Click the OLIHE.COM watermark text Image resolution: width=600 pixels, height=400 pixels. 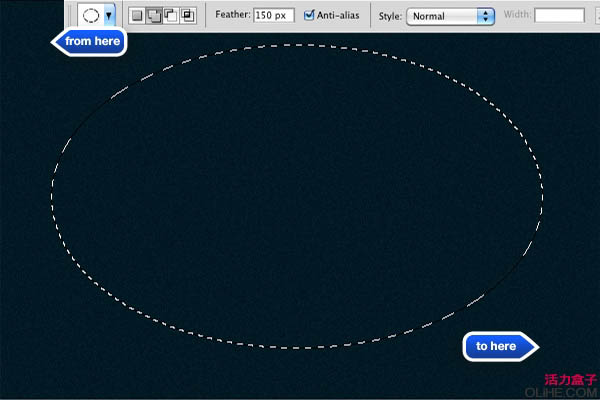pyautogui.click(x=570, y=392)
